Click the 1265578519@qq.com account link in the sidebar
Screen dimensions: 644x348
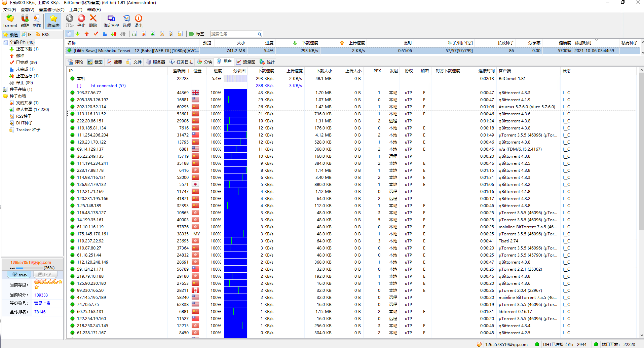(x=31, y=263)
